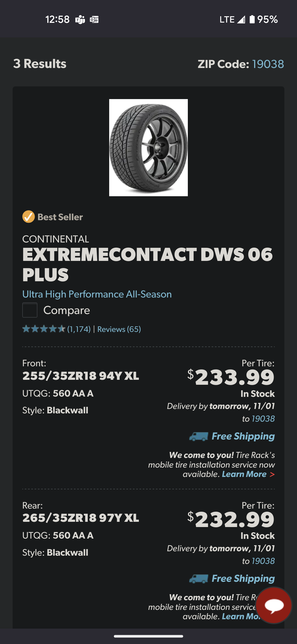Tap the Microsoft Teams status bar icon
The width and height of the screenshot is (297, 644).
pyautogui.click(x=80, y=20)
